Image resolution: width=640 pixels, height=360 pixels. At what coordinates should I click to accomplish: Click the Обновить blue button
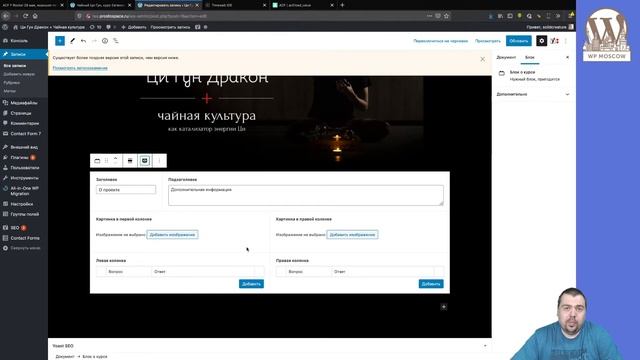point(519,41)
